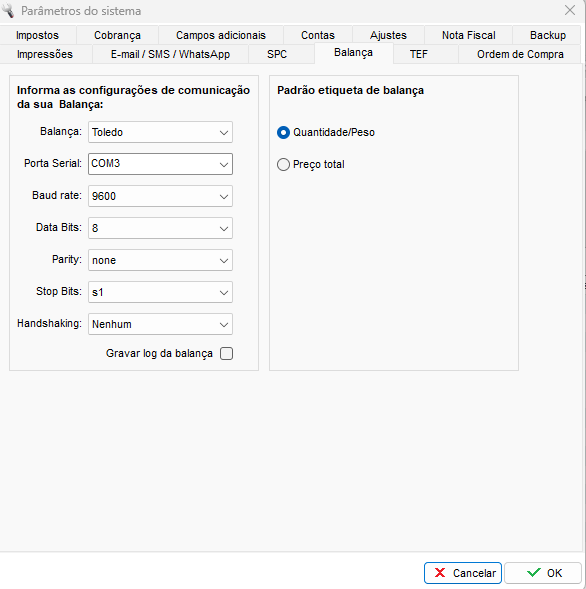Open the Baud rate 9600 dropdown
The image size is (586, 589).
160,196
